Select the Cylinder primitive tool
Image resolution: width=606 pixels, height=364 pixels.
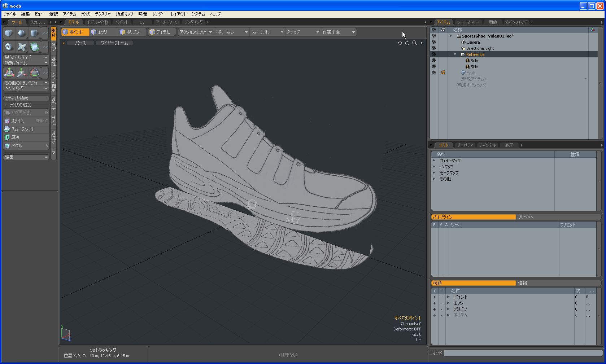(x=34, y=33)
